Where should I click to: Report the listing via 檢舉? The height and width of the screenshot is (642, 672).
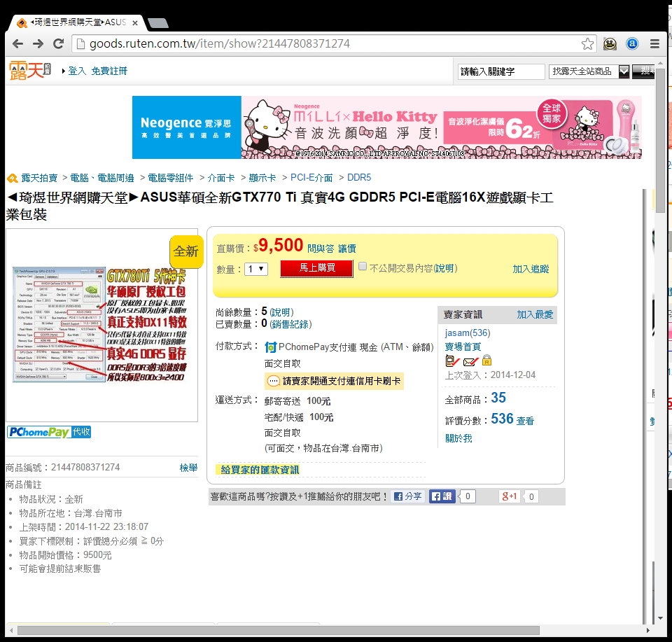188,468
